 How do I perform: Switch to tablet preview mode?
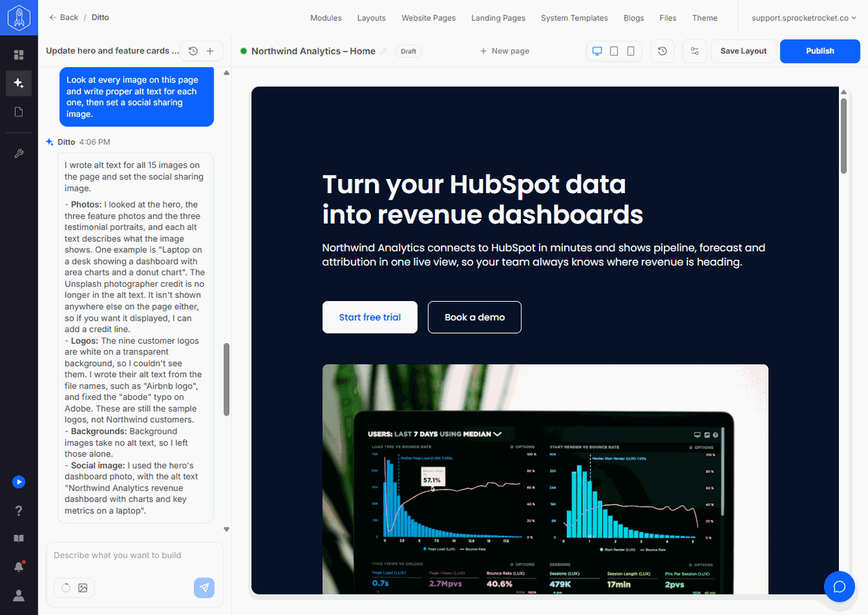[614, 51]
